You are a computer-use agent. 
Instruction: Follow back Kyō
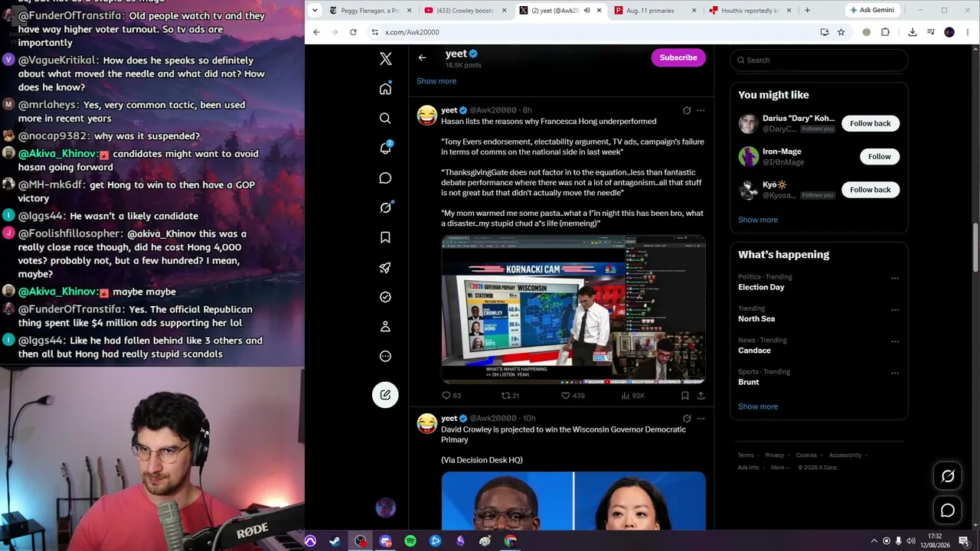pos(871,190)
